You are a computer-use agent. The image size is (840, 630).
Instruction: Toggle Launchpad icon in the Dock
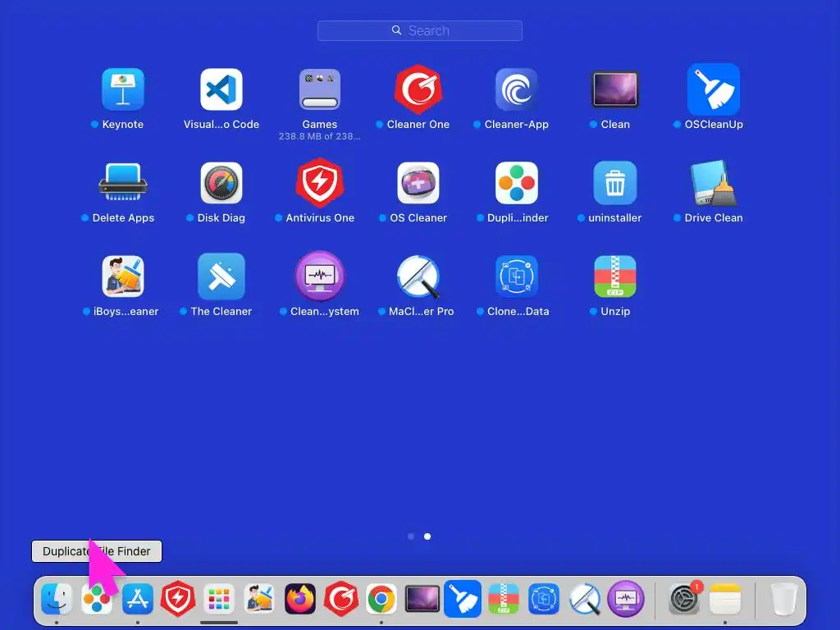coord(218,598)
